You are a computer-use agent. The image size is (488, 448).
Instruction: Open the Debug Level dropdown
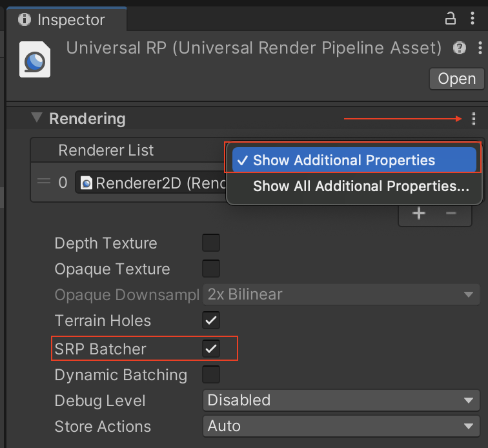[x=341, y=400]
